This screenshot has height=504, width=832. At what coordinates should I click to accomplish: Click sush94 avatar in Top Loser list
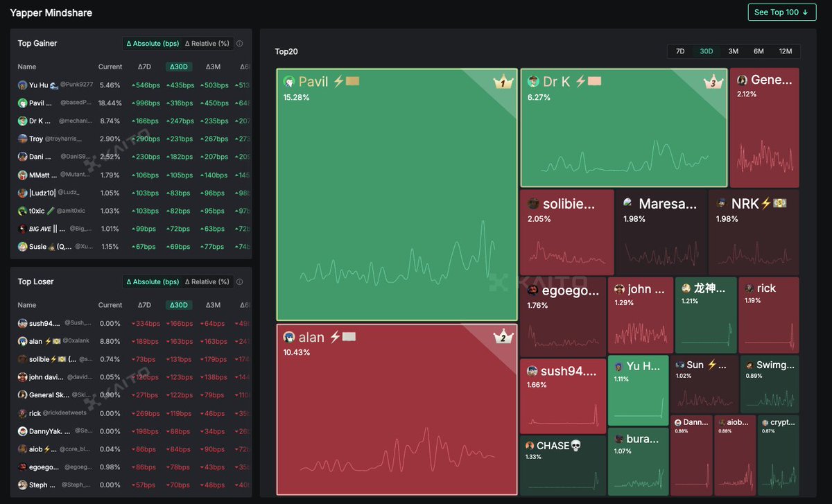coord(23,324)
